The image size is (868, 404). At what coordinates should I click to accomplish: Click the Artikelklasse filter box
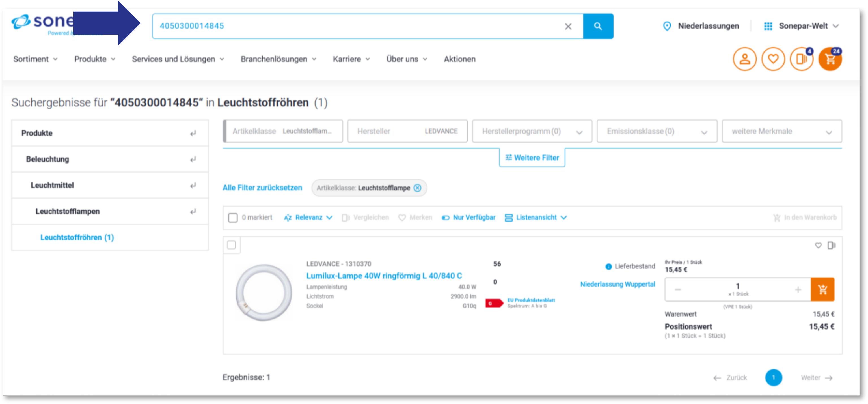coord(283,131)
